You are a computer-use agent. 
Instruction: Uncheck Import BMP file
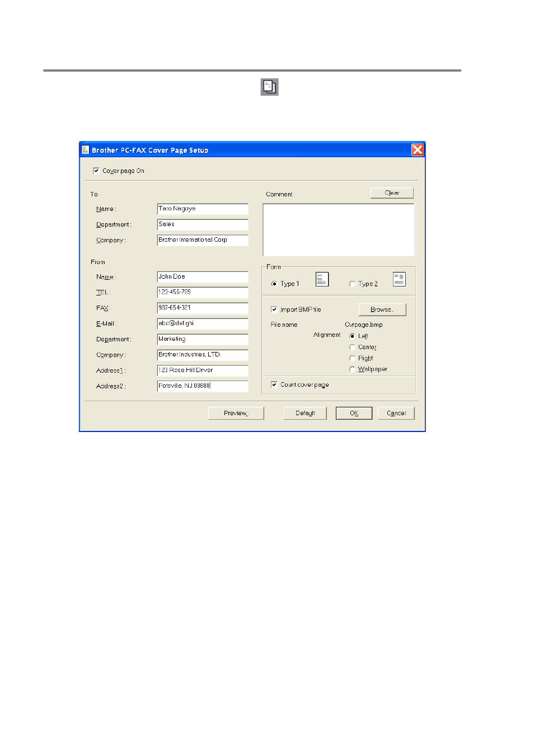tap(274, 309)
